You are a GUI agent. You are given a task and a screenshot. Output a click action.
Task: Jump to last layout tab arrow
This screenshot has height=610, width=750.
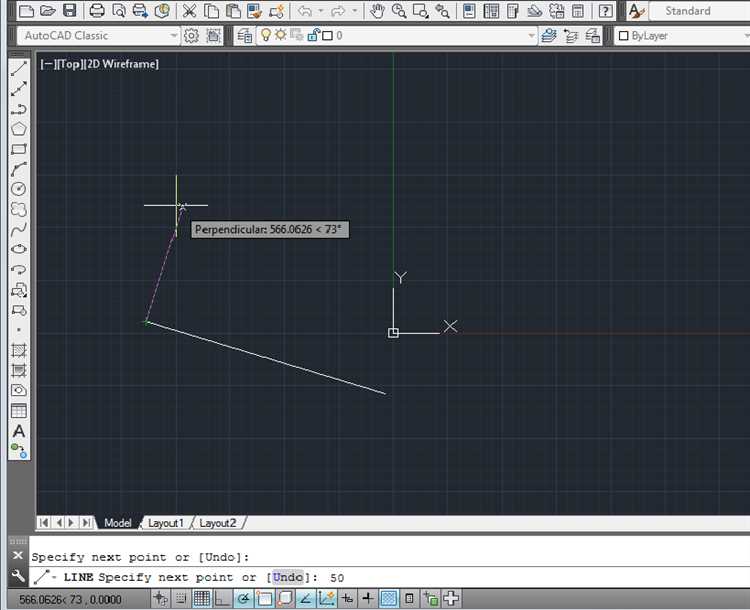[x=87, y=522]
